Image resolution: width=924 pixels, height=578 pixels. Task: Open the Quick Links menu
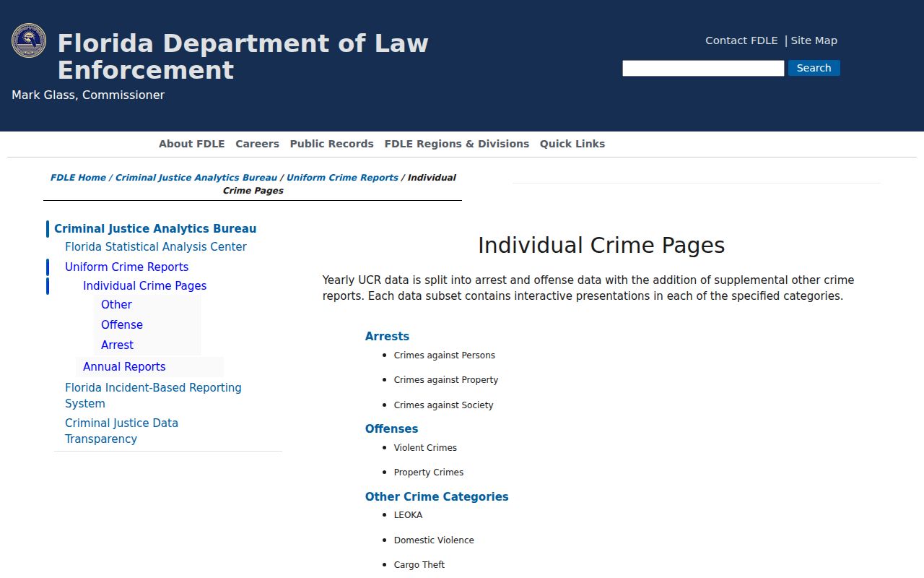(x=572, y=144)
